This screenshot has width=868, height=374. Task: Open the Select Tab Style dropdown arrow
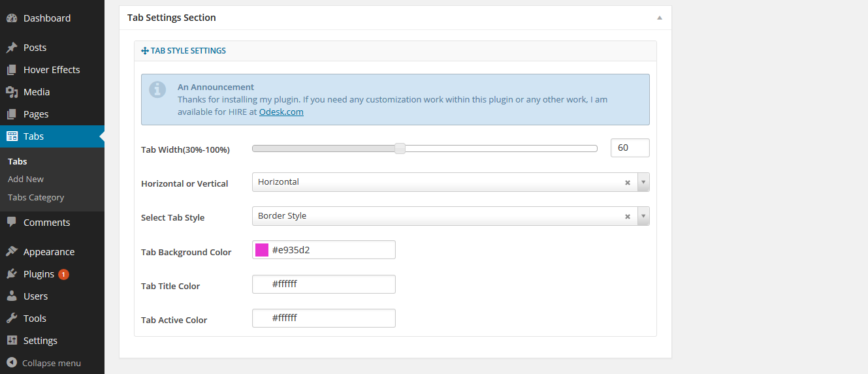pyautogui.click(x=643, y=217)
